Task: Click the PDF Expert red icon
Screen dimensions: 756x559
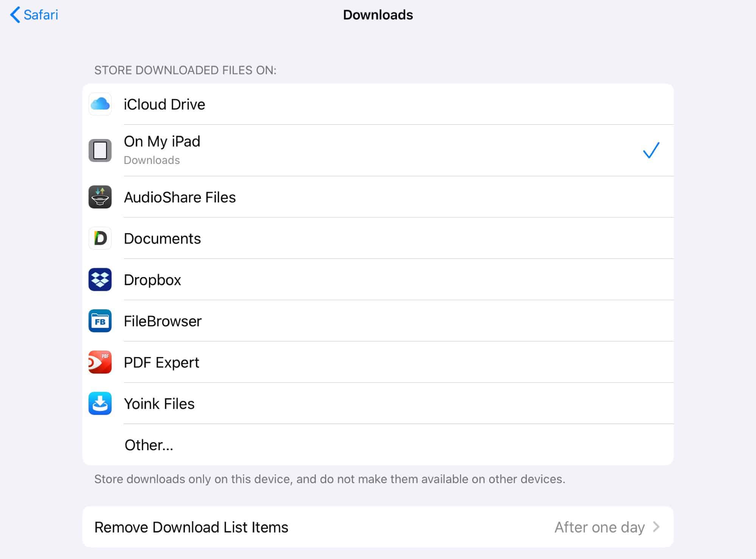Action: click(x=100, y=362)
